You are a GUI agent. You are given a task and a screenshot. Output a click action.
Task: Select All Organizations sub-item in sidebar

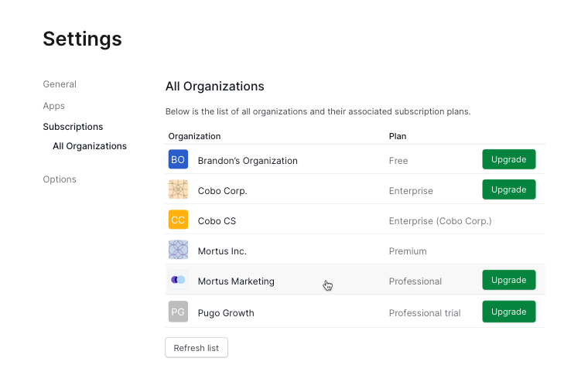90,146
